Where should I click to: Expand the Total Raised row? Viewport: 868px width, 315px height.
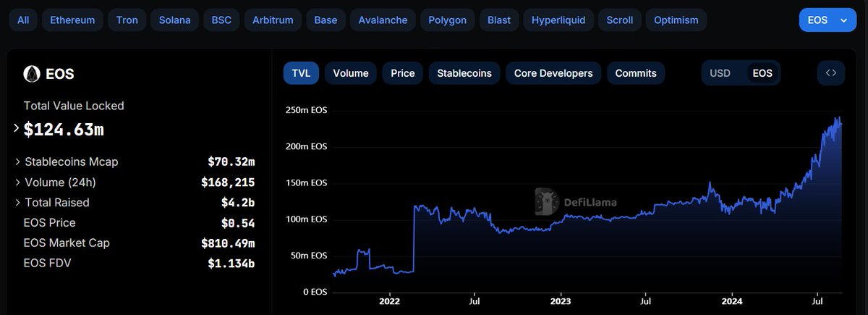point(17,202)
